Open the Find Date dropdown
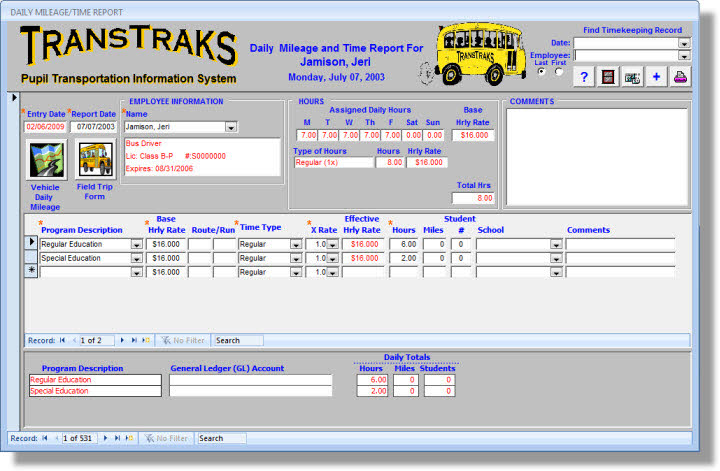This screenshot has width=720, height=471. pyautogui.click(x=684, y=44)
